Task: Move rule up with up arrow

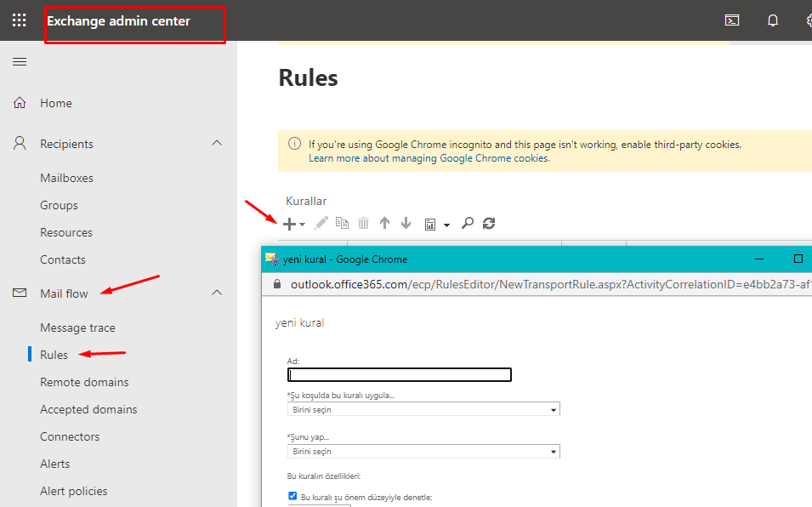Action: (x=385, y=223)
